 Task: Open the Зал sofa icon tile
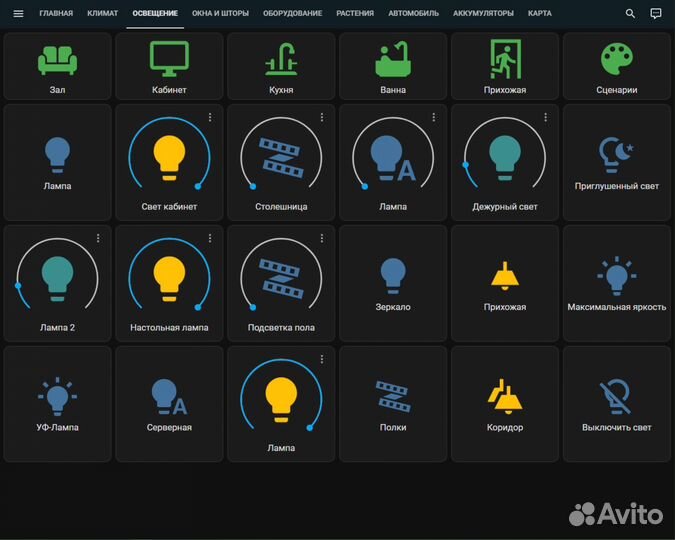tap(57, 60)
